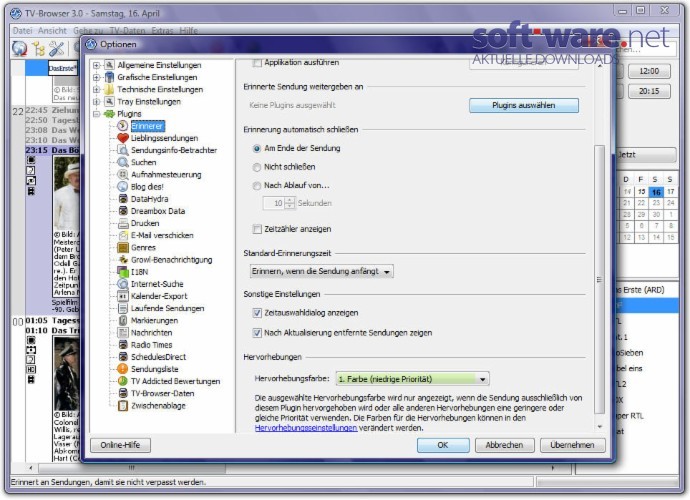
Task: Toggle Nach Aktualisierung entfernte Sendungen zeigen
Action: click(257, 333)
